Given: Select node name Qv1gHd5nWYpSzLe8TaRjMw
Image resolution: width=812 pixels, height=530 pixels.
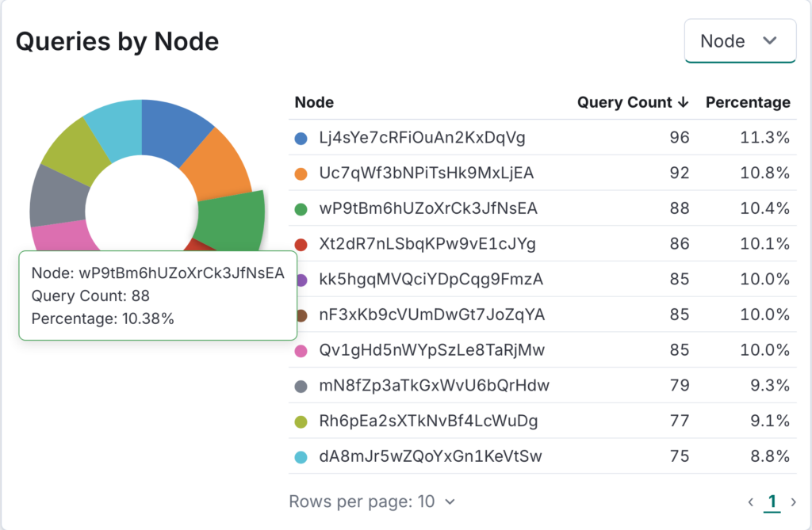Looking at the screenshot, I should (432, 350).
